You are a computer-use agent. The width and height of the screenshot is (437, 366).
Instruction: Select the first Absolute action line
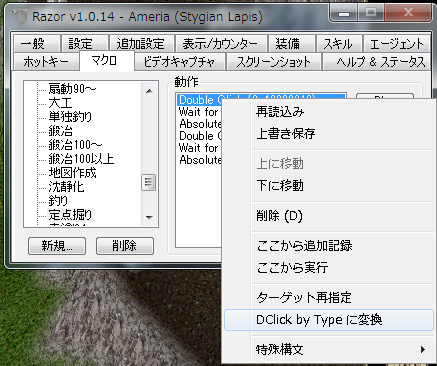click(200, 124)
